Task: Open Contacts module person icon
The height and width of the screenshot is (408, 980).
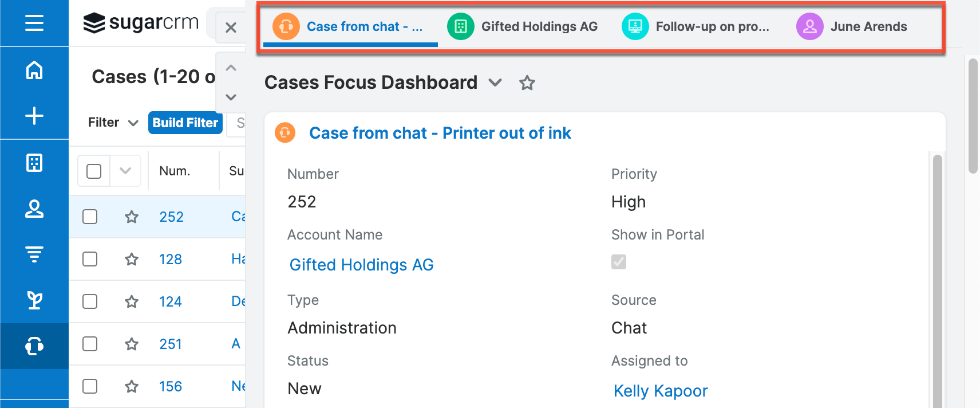Action: 34,209
